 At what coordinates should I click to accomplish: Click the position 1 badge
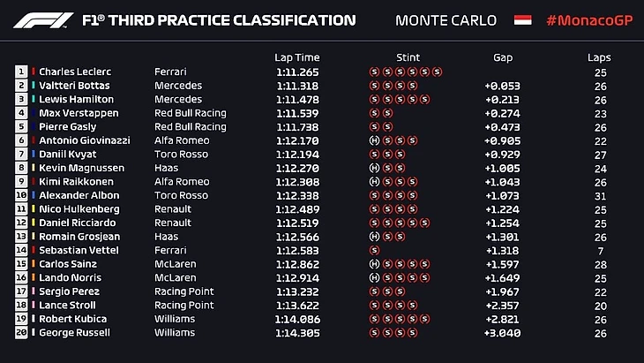coord(20,72)
